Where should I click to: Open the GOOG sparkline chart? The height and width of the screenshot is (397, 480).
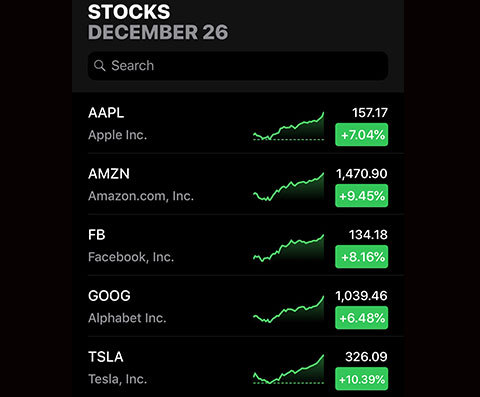(x=288, y=309)
